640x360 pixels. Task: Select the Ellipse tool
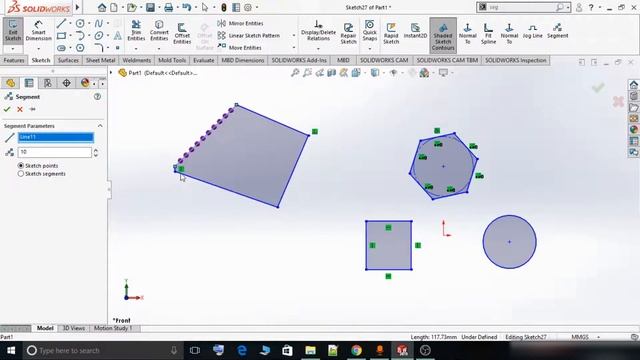pyautogui.click(x=99, y=36)
